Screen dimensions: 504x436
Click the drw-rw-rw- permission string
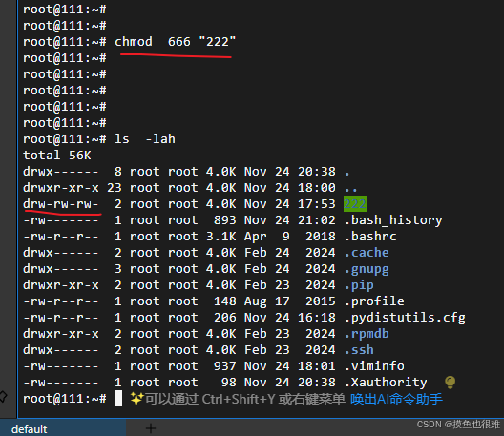[x=61, y=204]
